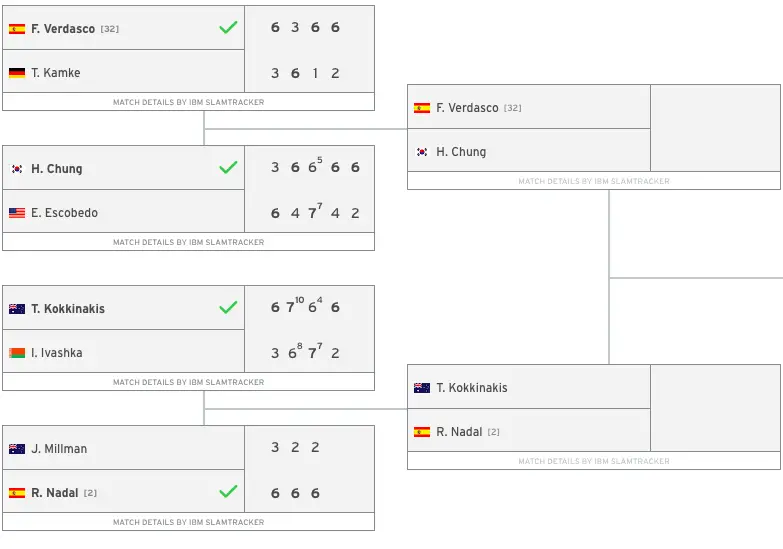
Task: Click the green winner checkmark for R. Nadal
Action: click(228, 491)
